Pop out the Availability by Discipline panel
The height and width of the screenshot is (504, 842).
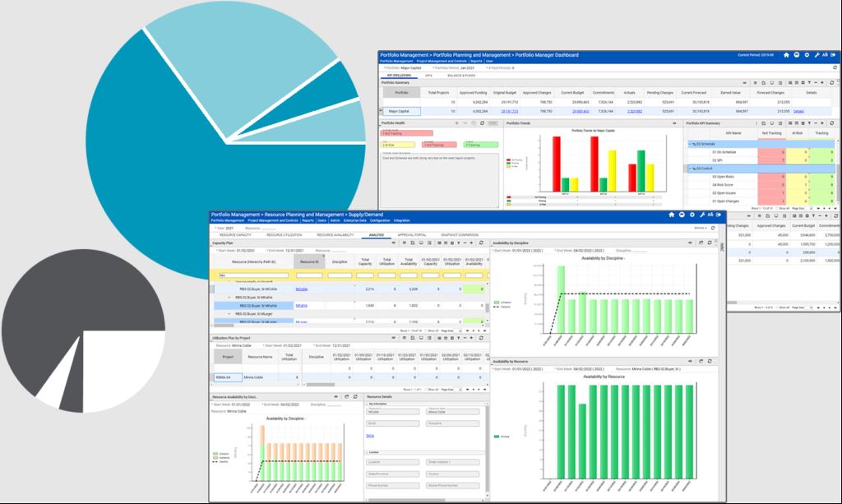coord(702,243)
